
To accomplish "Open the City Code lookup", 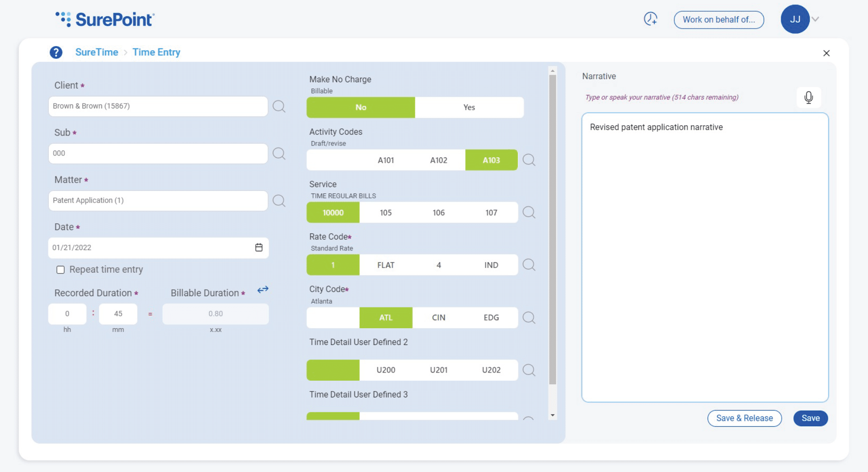I will point(529,317).
